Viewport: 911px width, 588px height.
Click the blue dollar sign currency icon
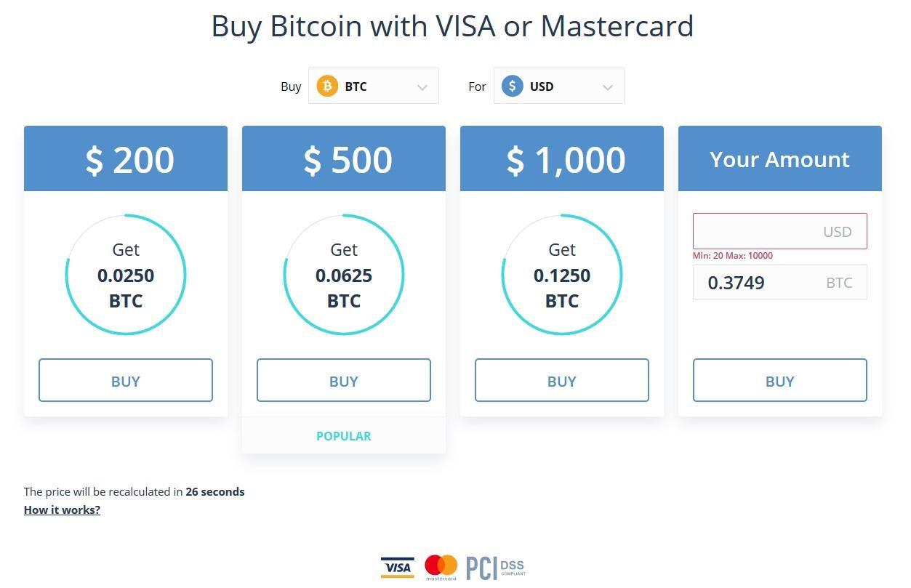coord(513,86)
